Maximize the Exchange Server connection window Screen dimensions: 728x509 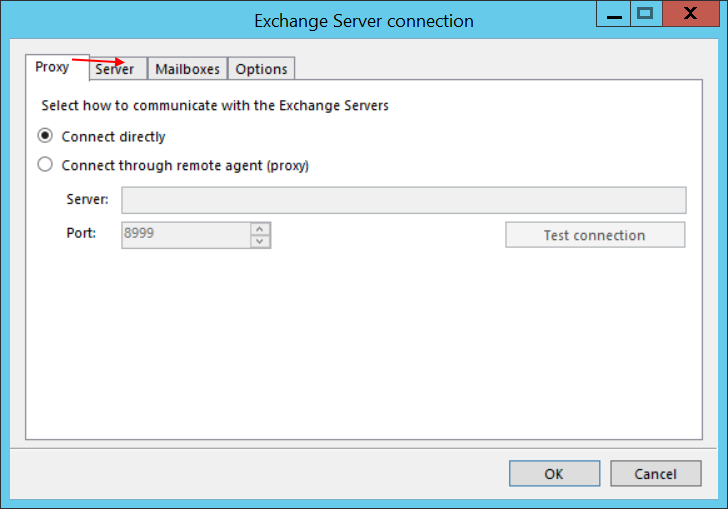[x=645, y=13]
